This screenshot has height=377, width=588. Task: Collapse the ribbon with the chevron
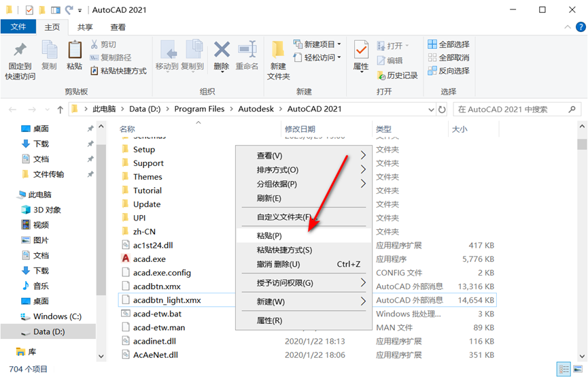pyautogui.click(x=568, y=27)
